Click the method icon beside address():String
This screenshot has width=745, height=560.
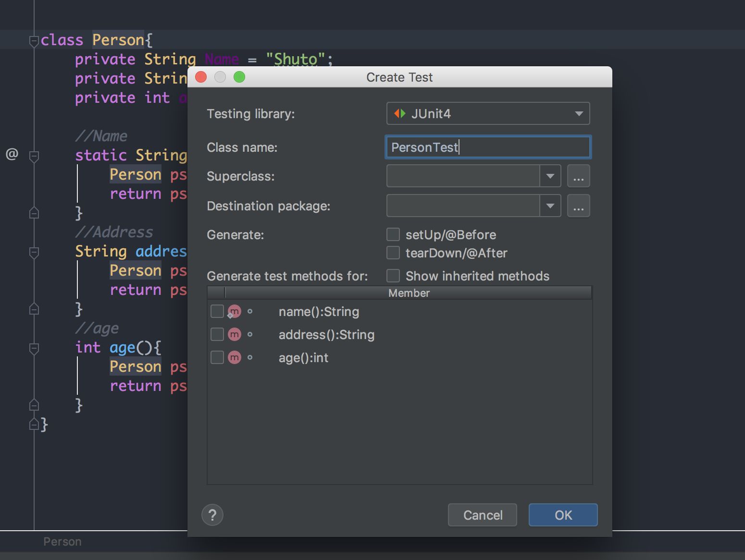coord(234,334)
